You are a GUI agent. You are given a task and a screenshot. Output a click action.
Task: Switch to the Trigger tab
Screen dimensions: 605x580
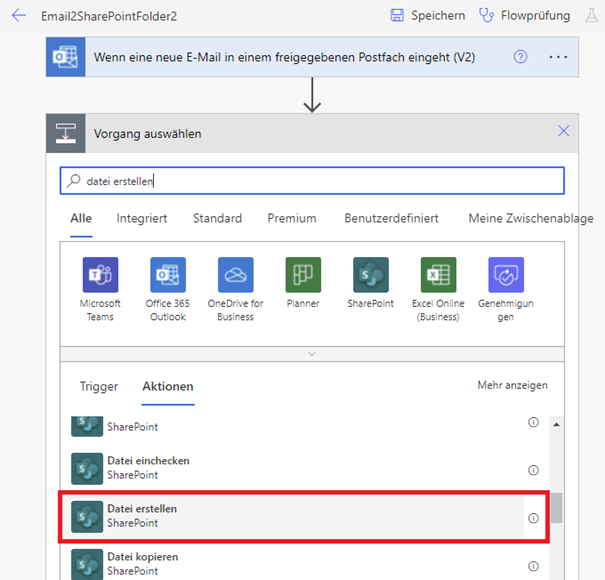[99, 386]
